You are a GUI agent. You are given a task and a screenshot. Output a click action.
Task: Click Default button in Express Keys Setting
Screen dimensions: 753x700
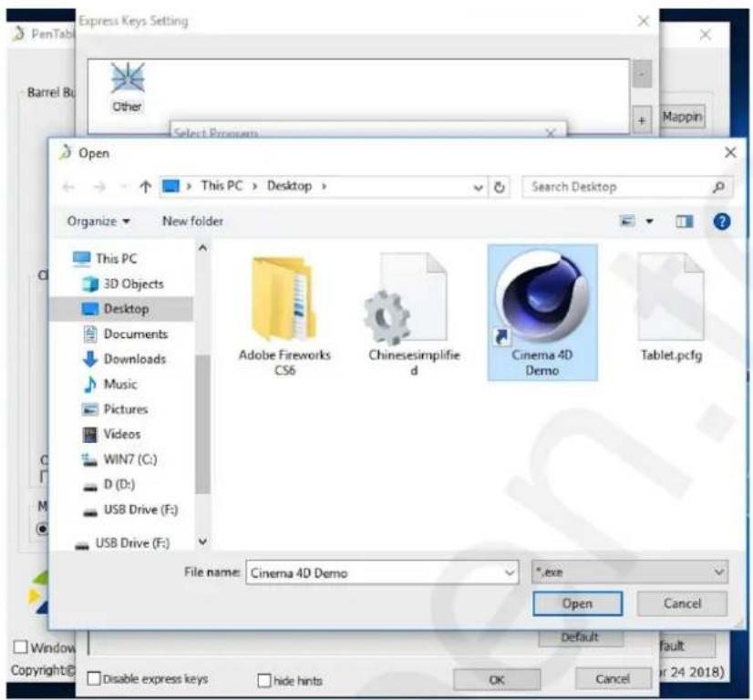tap(581, 637)
